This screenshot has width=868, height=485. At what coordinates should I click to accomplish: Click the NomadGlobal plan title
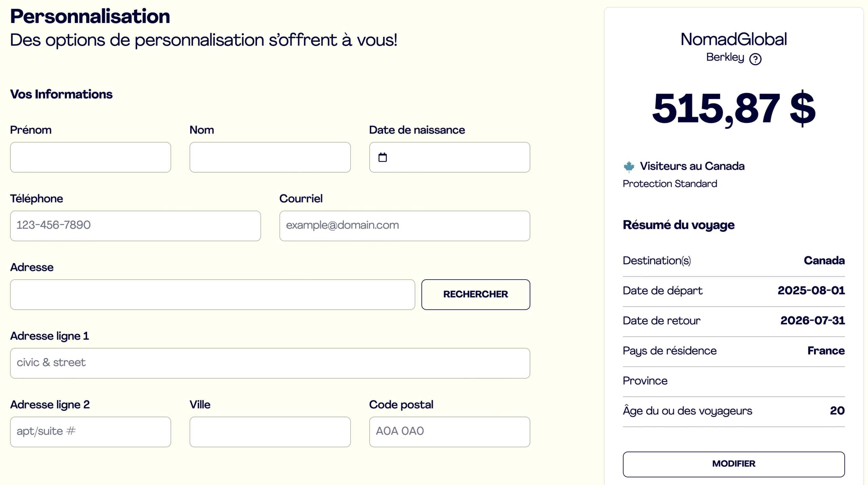(734, 39)
